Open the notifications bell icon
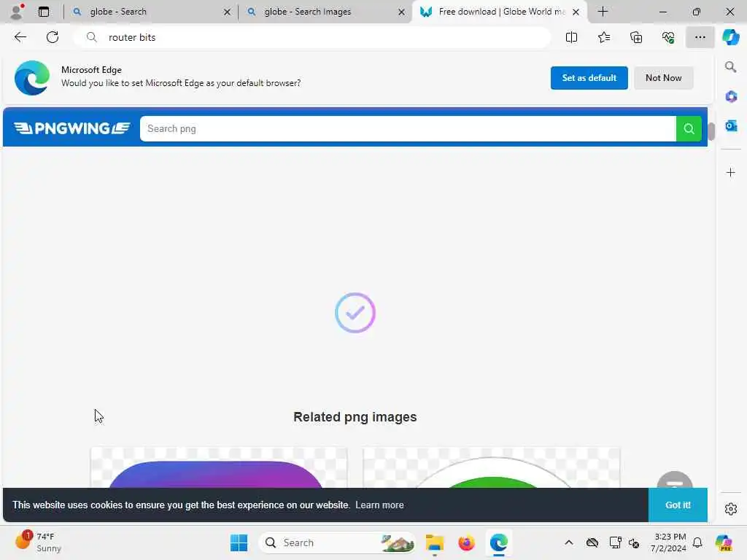The image size is (747, 560). [x=697, y=542]
